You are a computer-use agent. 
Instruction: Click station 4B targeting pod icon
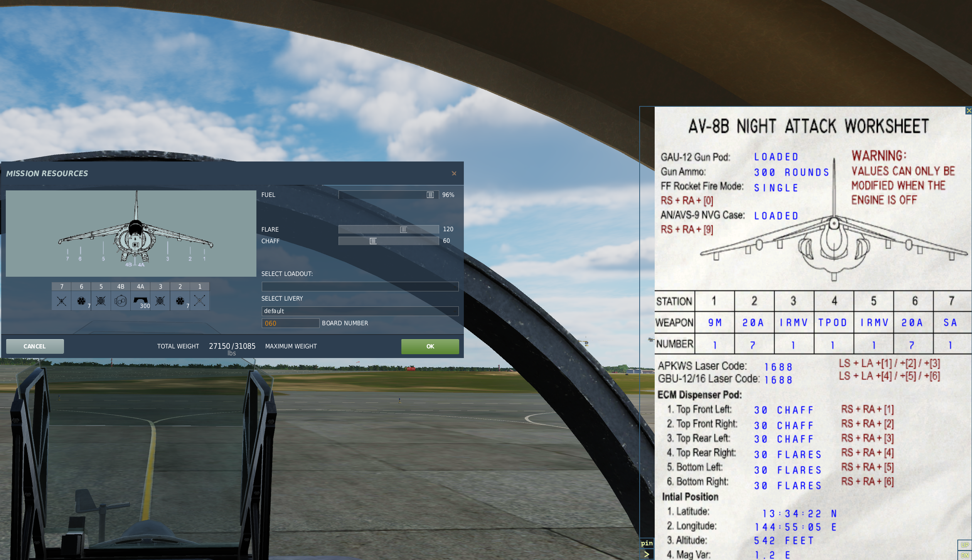[121, 301]
